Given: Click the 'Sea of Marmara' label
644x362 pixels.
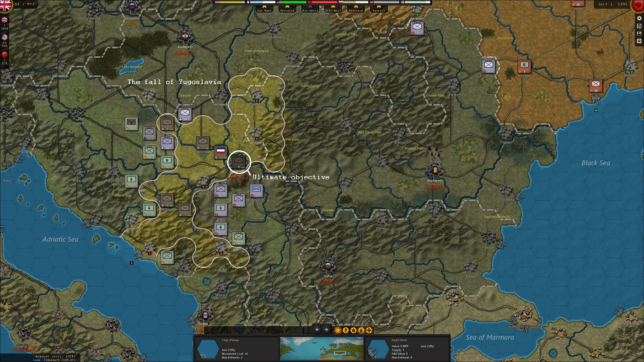Looking at the screenshot, I should click(490, 337).
